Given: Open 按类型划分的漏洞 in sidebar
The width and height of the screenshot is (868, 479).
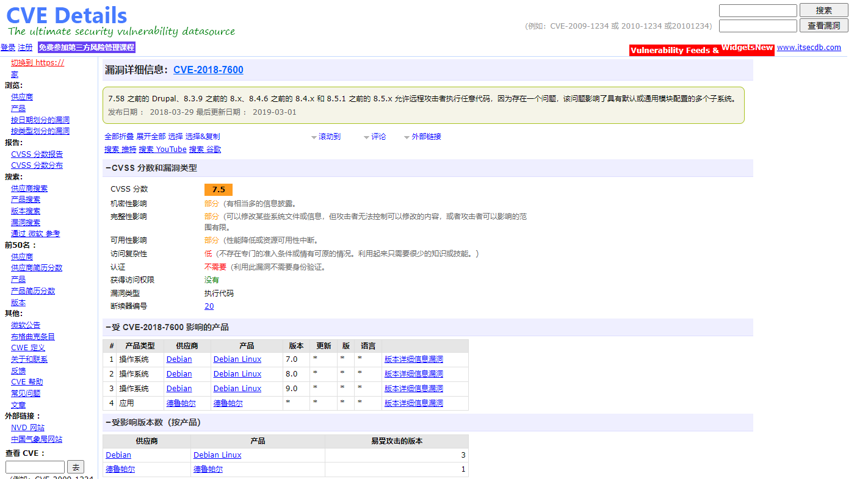Looking at the screenshot, I should [40, 131].
